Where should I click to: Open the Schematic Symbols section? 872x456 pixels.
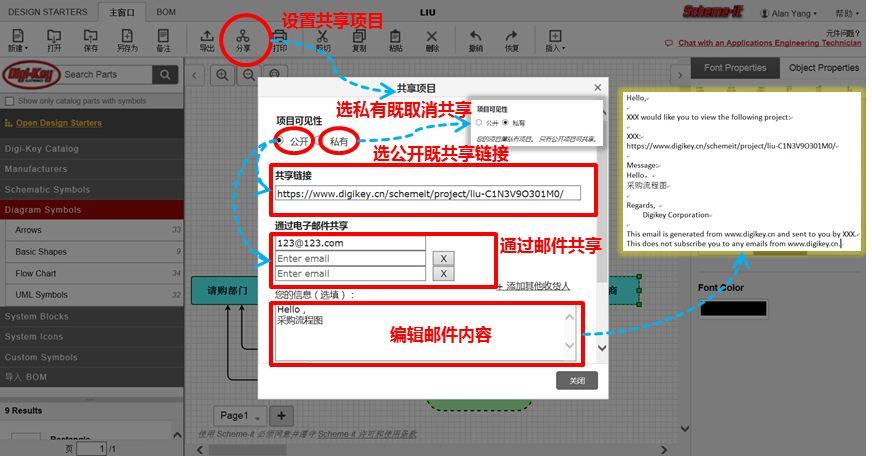[92, 189]
